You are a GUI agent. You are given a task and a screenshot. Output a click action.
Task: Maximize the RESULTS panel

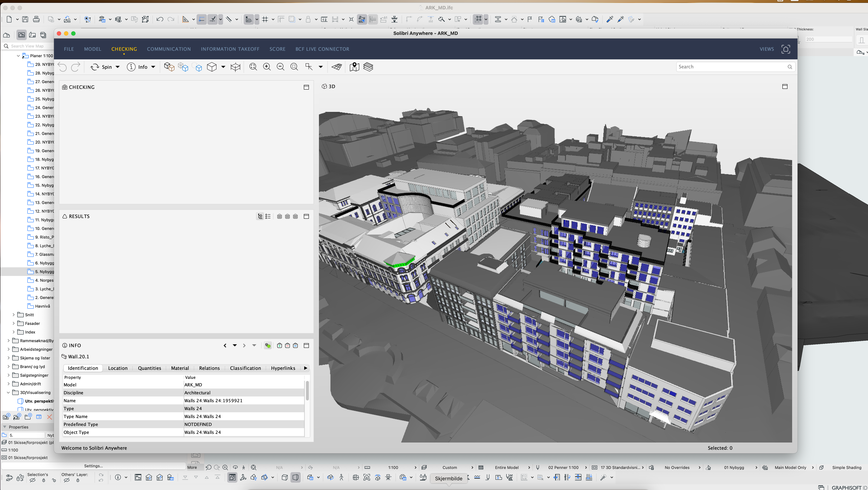[306, 217]
